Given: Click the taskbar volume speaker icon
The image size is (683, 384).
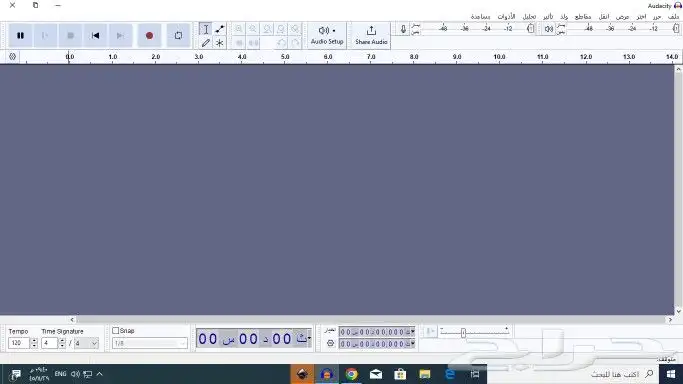Looking at the screenshot, I should point(75,374).
